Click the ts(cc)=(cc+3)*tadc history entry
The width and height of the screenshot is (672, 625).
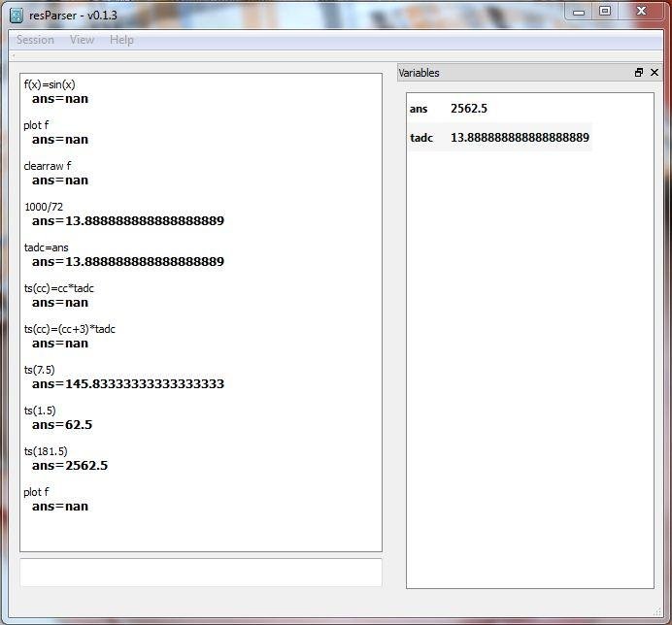(x=69, y=329)
